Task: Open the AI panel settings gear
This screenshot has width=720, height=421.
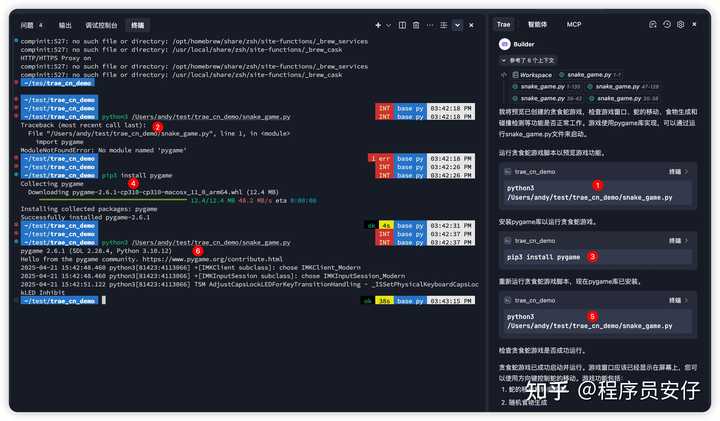Action: click(681, 24)
